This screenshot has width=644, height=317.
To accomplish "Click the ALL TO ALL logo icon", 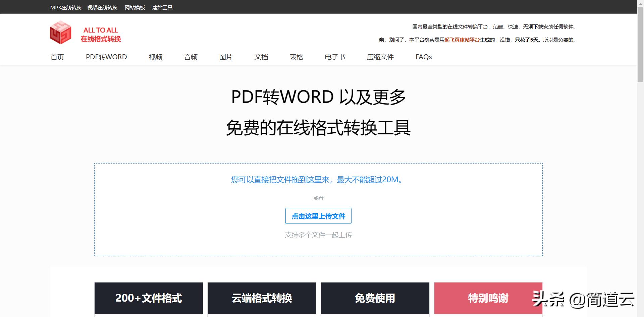I will coord(61,33).
